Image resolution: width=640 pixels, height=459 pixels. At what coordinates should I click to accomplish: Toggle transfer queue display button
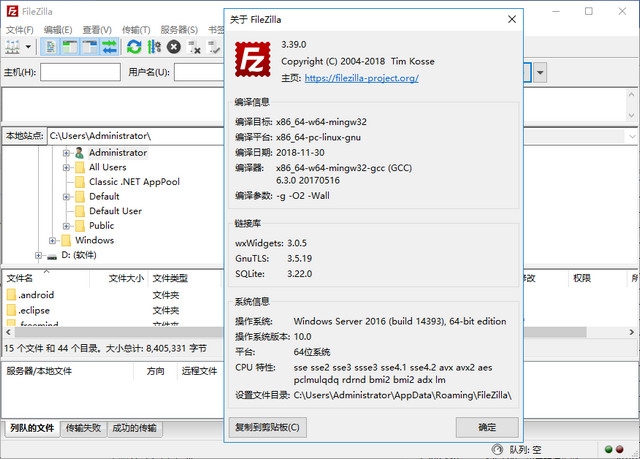click(109, 47)
